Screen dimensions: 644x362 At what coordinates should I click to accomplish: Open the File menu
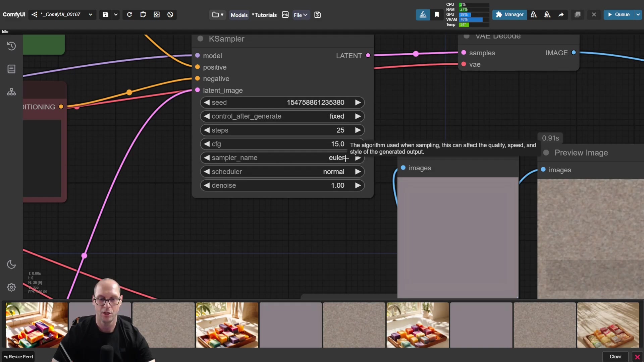coord(301,15)
